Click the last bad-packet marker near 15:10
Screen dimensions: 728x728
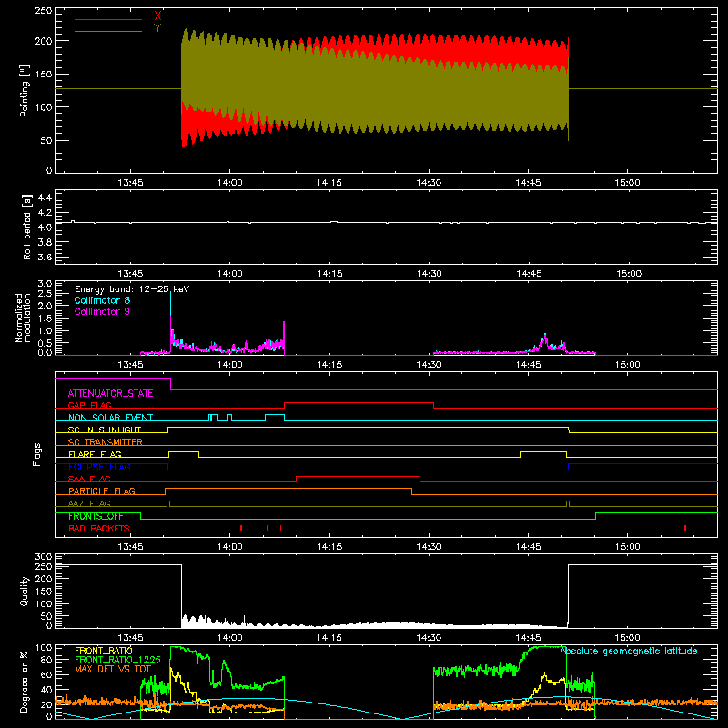pyautogui.click(x=685, y=528)
